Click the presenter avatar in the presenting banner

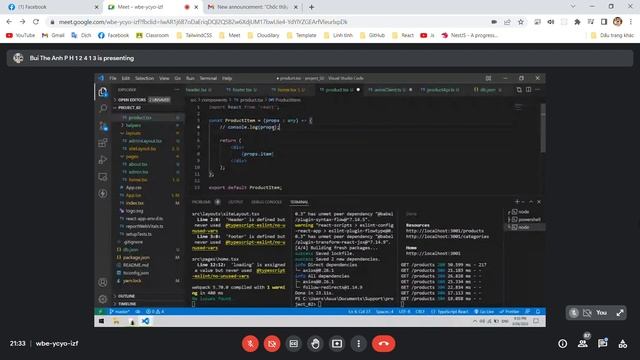pyautogui.click(x=18, y=58)
